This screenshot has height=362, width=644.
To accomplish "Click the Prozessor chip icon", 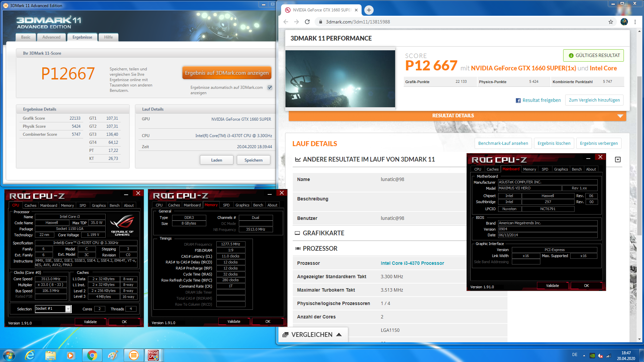I will (298, 249).
